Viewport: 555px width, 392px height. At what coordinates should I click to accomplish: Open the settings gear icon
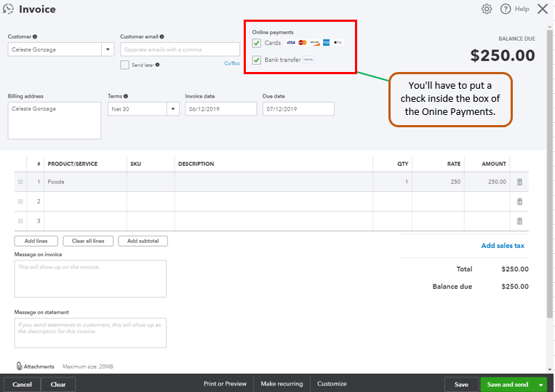click(x=487, y=9)
